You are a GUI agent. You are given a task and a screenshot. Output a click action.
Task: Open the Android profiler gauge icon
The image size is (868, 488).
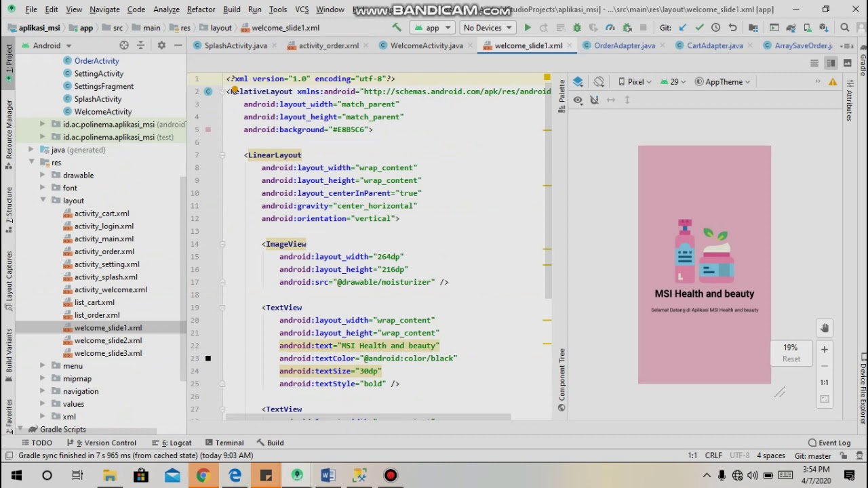pyautogui.click(x=610, y=28)
